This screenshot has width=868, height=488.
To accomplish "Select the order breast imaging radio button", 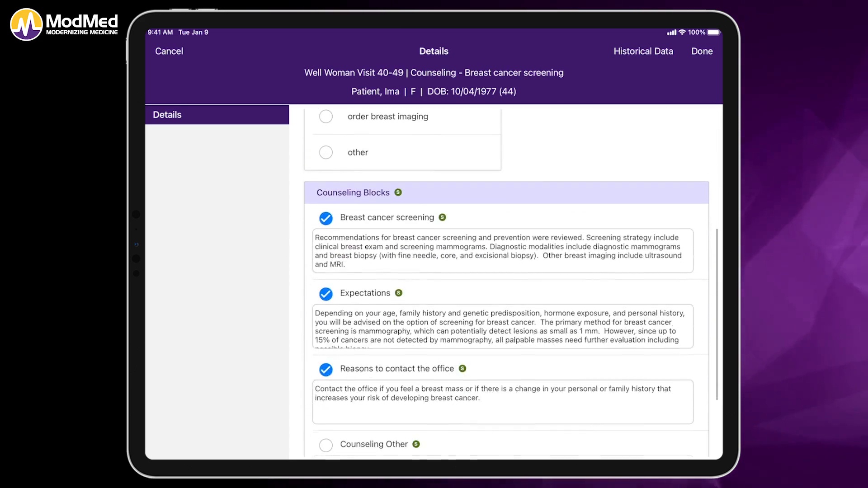I will pyautogui.click(x=326, y=116).
